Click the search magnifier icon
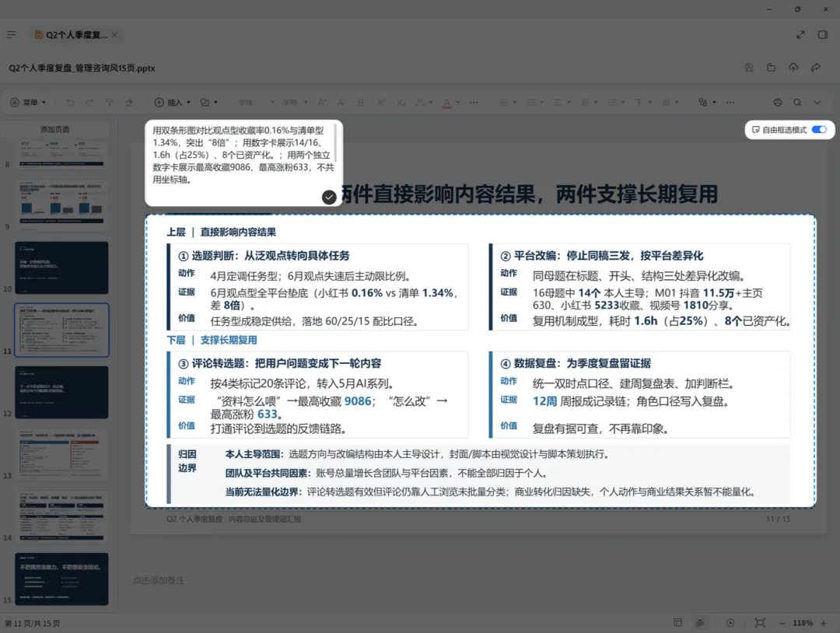This screenshot has width=840, height=633. 797,103
